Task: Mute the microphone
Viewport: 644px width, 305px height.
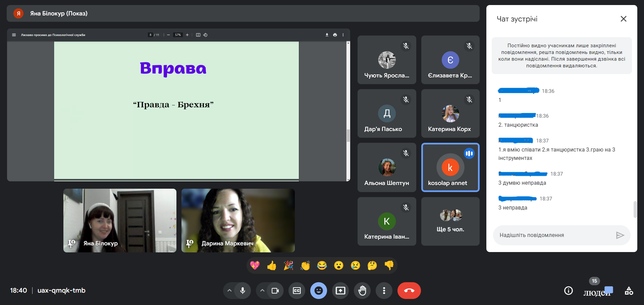Action: (243, 291)
